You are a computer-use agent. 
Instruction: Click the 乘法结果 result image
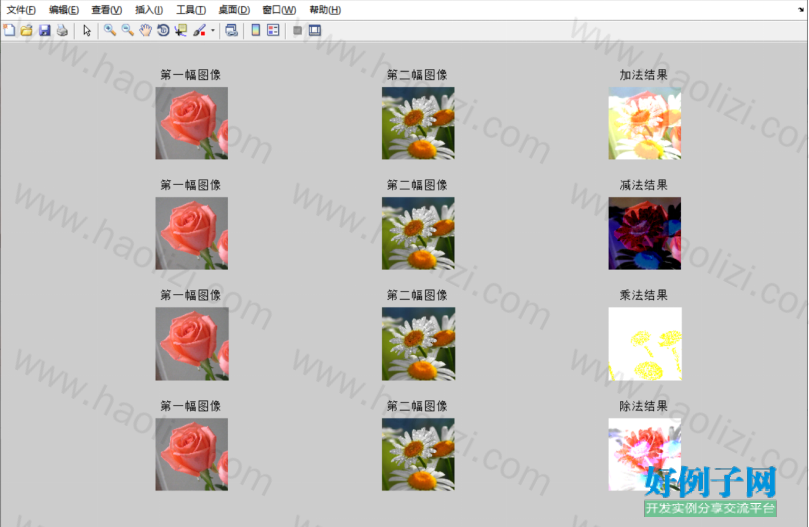pos(645,344)
